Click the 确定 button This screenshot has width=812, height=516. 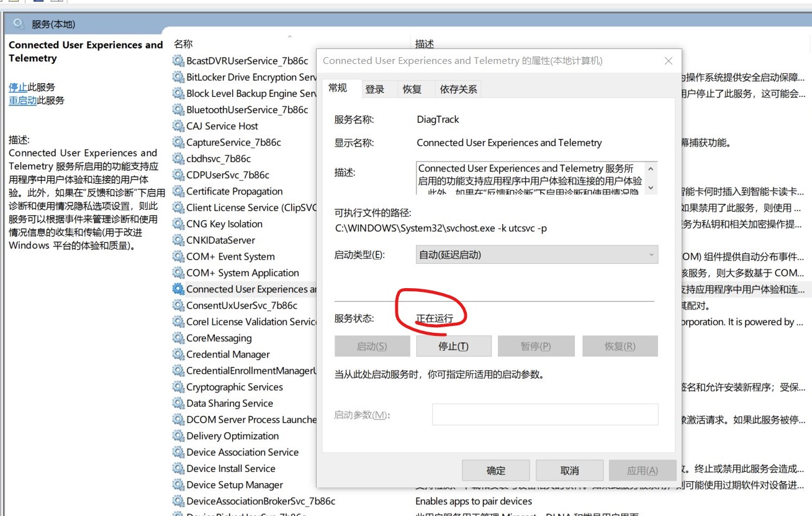(496, 470)
